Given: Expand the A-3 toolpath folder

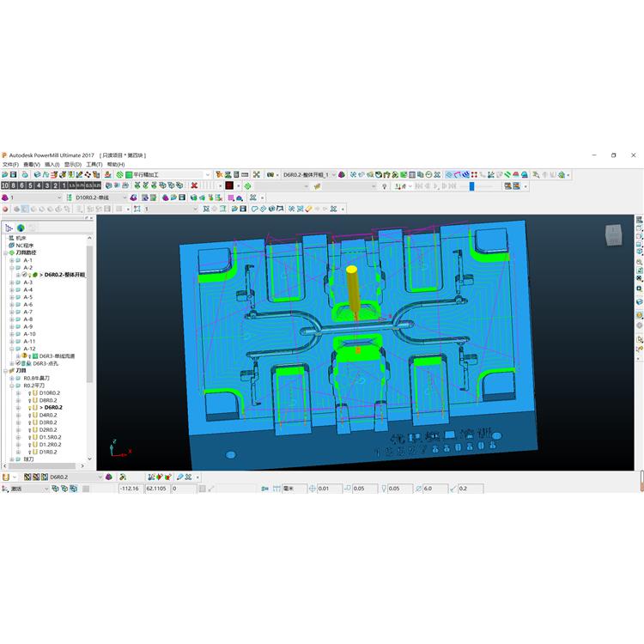Looking at the screenshot, I should click(x=12, y=283).
